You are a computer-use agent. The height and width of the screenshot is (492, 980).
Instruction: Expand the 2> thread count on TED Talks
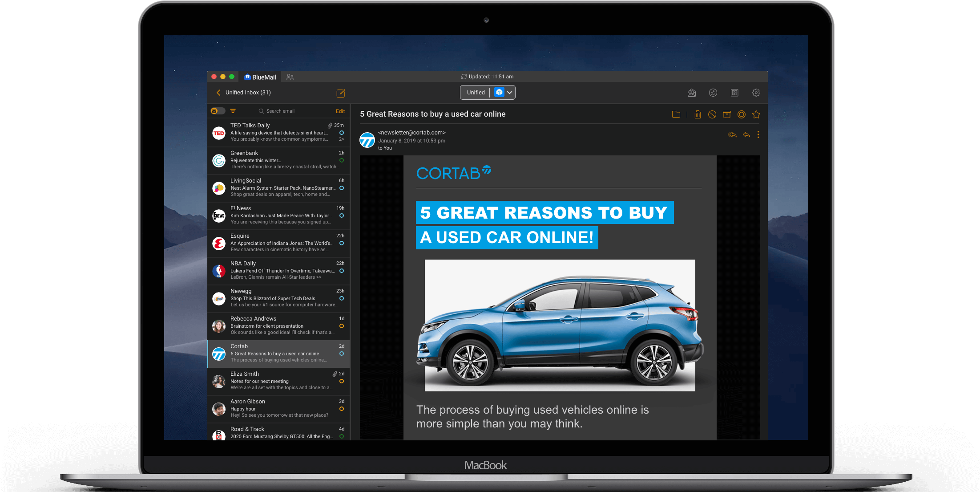[x=342, y=139]
